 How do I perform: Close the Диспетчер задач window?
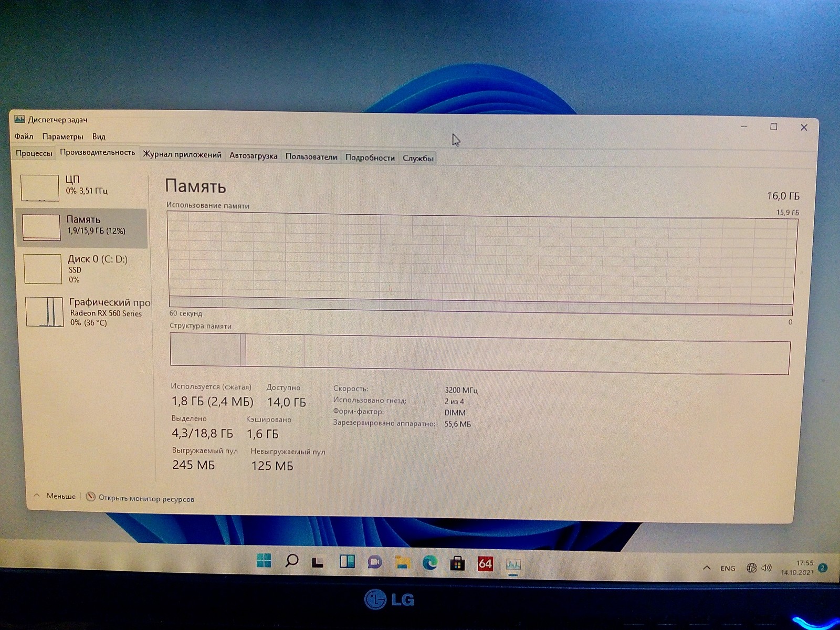(803, 128)
